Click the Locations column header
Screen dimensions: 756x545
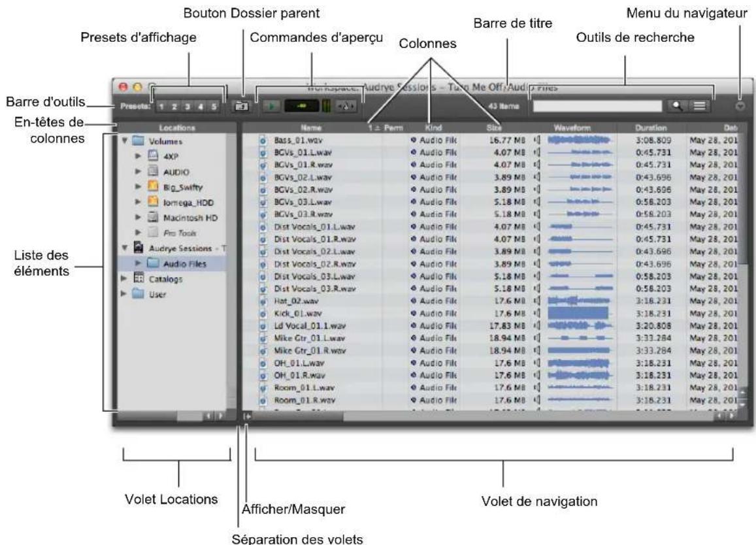pyautogui.click(x=177, y=128)
